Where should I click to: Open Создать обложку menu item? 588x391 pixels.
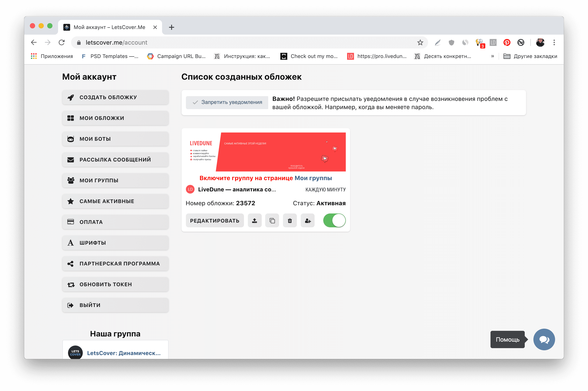pos(115,97)
